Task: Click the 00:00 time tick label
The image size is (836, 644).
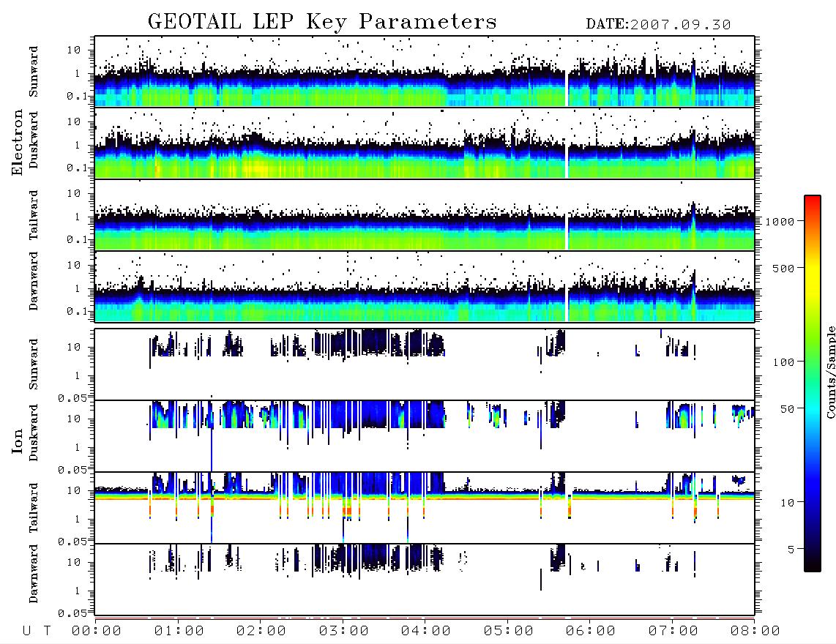Action: pyautogui.click(x=97, y=632)
